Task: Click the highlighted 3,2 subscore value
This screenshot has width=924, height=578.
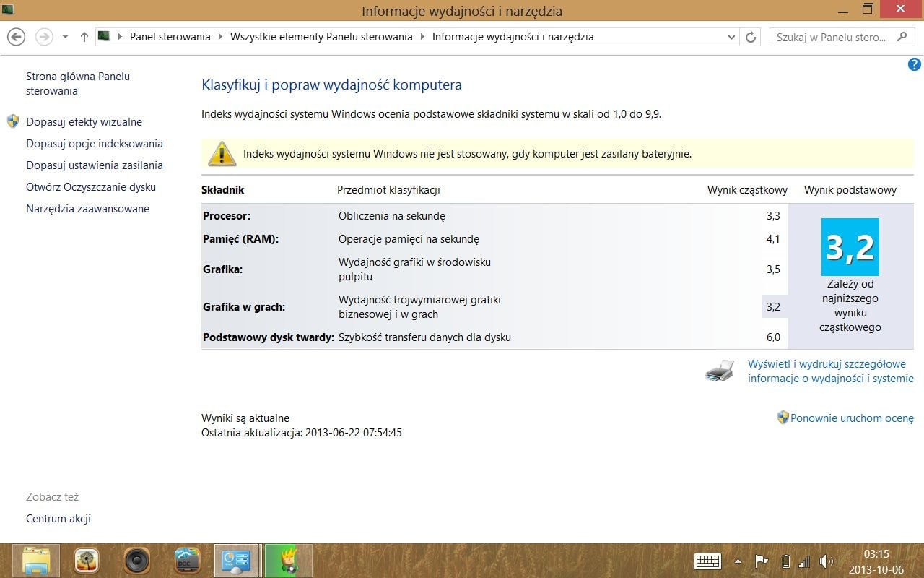Action: pyautogui.click(x=773, y=307)
